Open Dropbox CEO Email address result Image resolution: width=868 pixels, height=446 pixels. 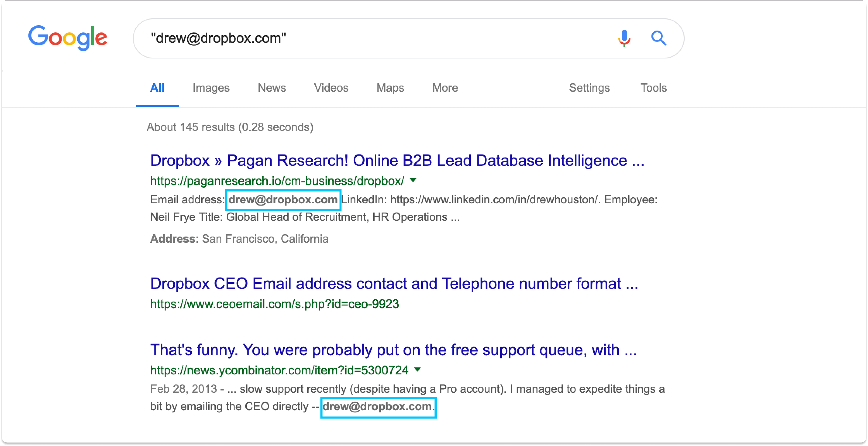(x=394, y=284)
